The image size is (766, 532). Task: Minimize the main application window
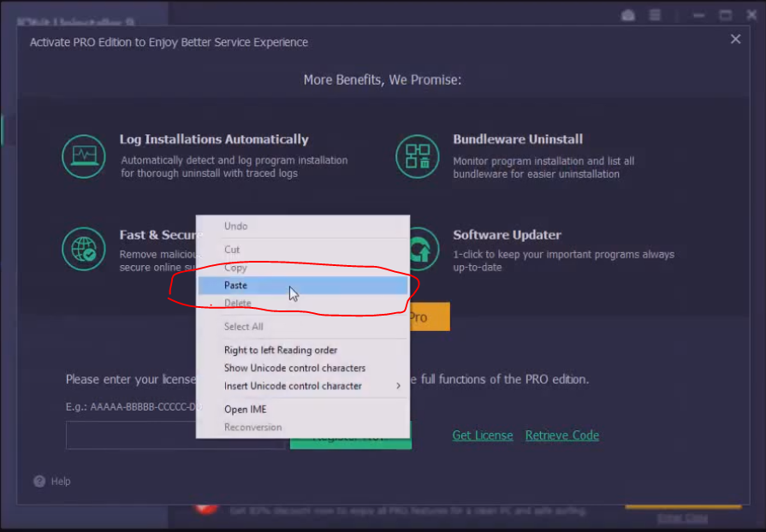pos(699,15)
